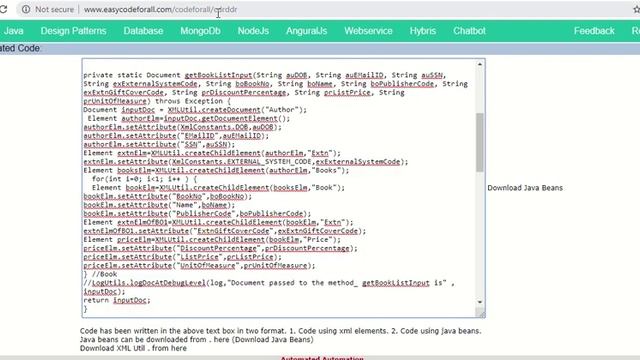Viewport: 640px width, 360px height.
Task: Click the 'for(int i=0; i<1; i++ ) {' line
Action: (144, 179)
